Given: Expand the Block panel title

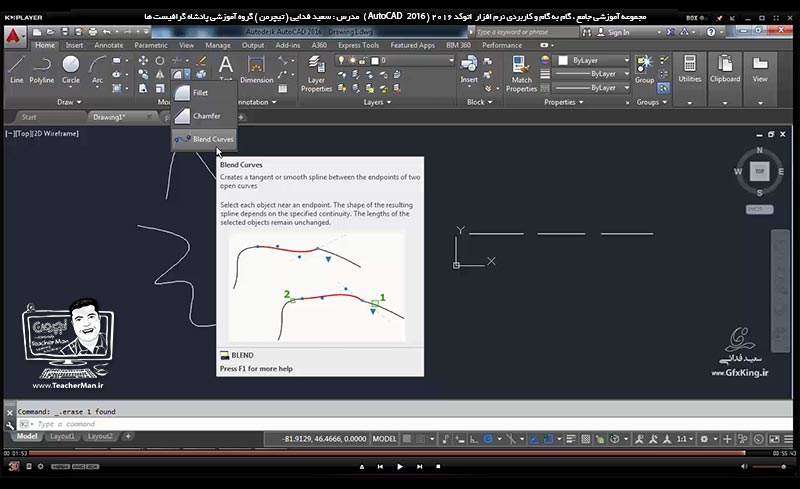Looking at the screenshot, I should point(479,102).
